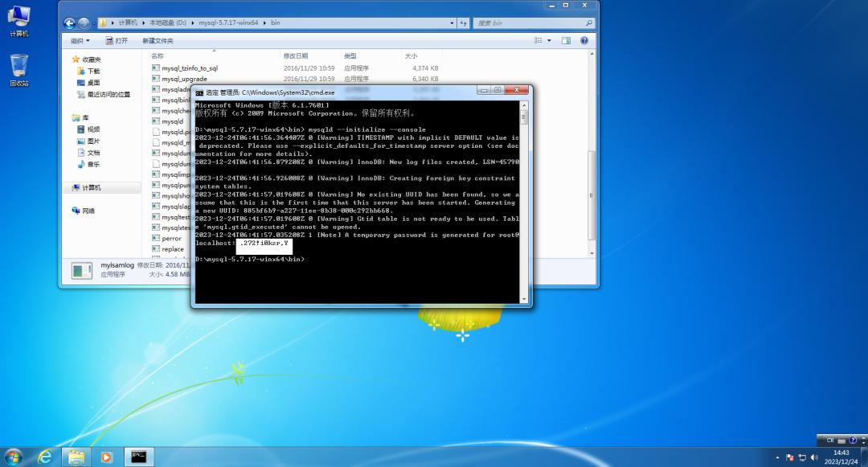This screenshot has width=868, height=467.
Task: Open the 计算机 desktop icon
Action: [18, 21]
